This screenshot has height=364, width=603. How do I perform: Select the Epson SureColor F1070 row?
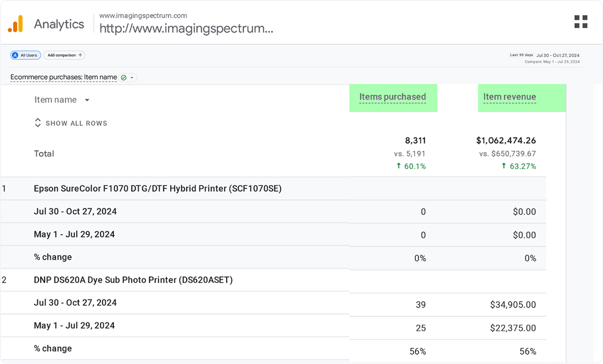click(x=158, y=188)
